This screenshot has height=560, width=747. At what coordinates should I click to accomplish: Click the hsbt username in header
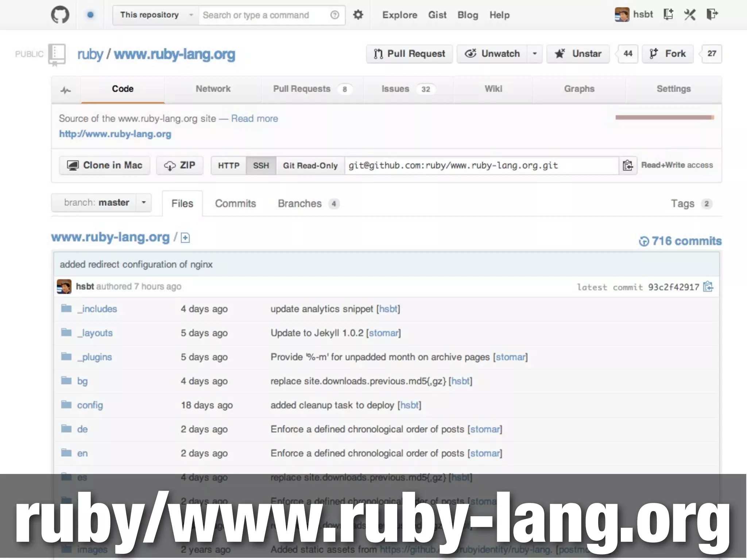[643, 15]
